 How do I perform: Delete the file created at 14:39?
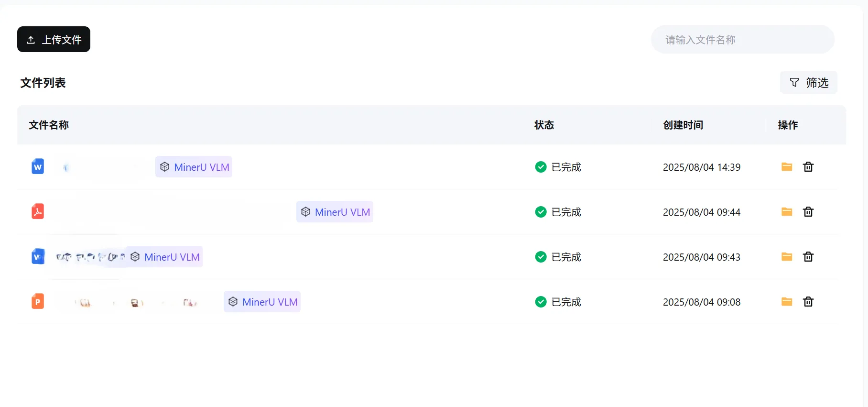pos(808,167)
